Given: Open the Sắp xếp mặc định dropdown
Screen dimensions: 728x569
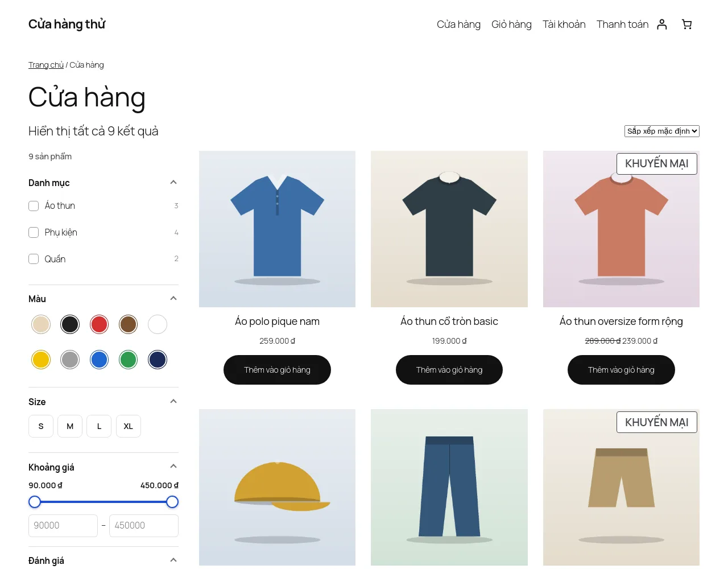Looking at the screenshot, I should (662, 131).
